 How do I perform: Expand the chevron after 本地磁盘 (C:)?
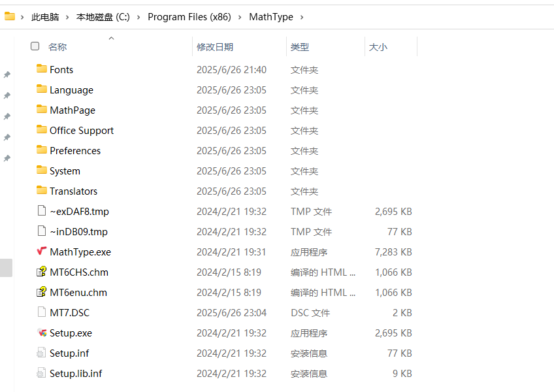(x=138, y=17)
